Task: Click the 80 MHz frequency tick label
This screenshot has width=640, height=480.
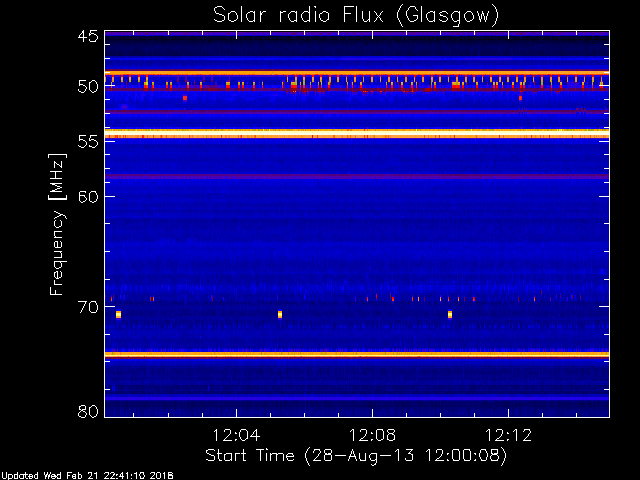Action: 87,411
